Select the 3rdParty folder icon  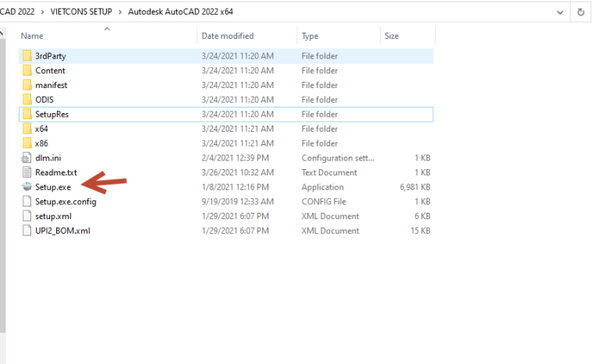pyautogui.click(x=27, y=56)
